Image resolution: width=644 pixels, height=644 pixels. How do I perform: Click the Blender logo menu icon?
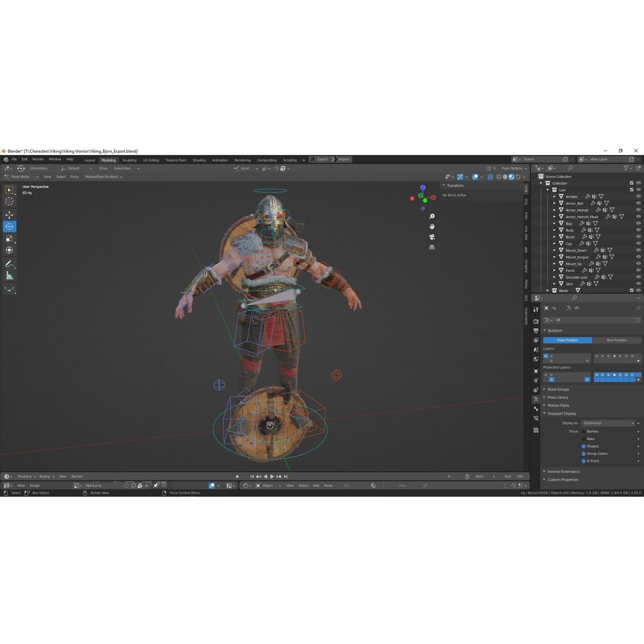click(5, 159)
